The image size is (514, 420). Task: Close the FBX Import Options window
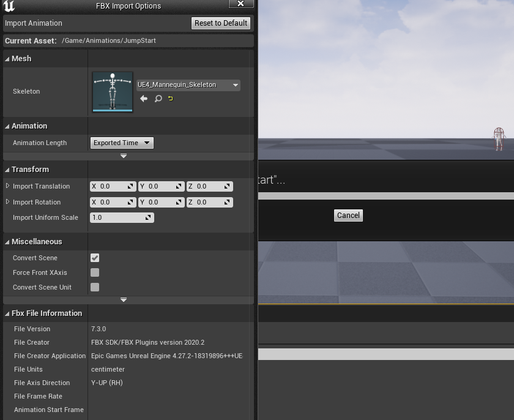coord(241,4)
